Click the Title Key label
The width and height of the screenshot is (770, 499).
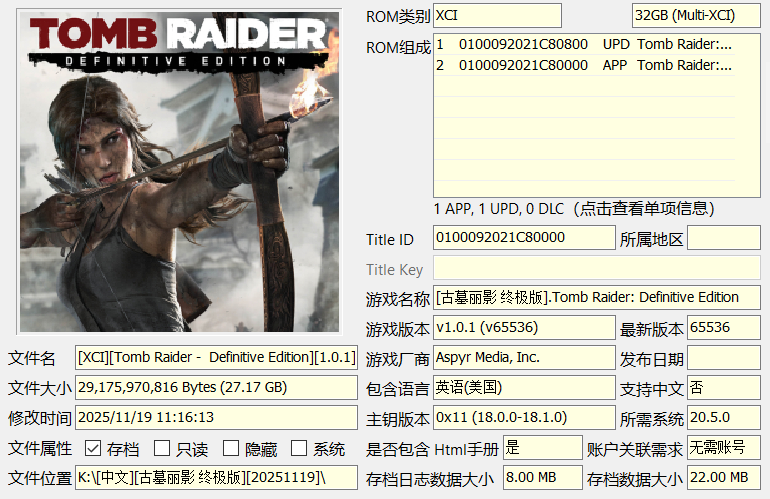coord(394,270)
